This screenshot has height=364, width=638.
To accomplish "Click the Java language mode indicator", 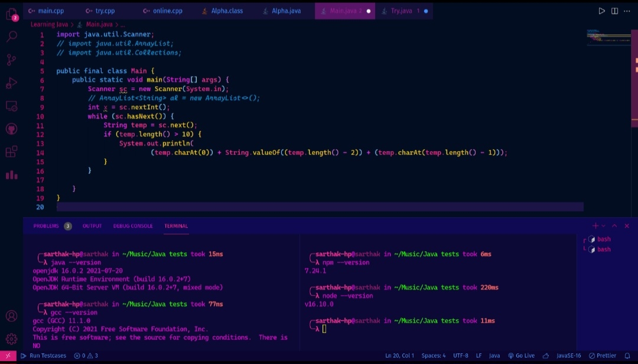I will coord(494,356).
